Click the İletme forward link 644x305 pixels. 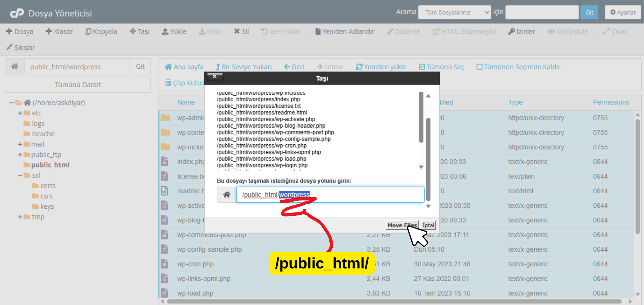[x=330, y=67]
